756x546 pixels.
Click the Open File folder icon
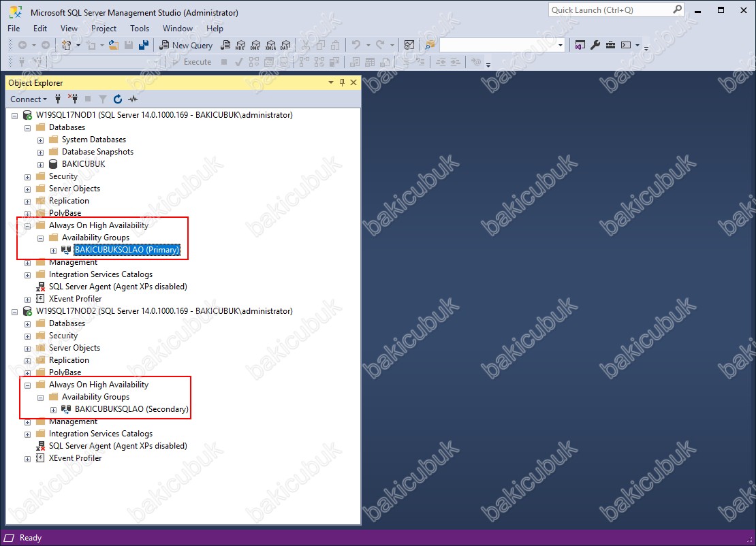click(x=113, y=46)
